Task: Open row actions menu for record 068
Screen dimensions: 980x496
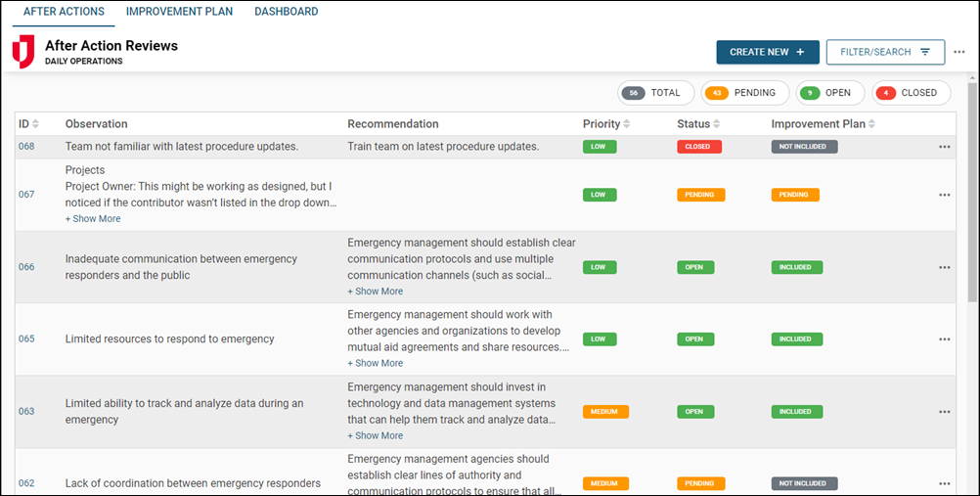Action: click(944, 147)
